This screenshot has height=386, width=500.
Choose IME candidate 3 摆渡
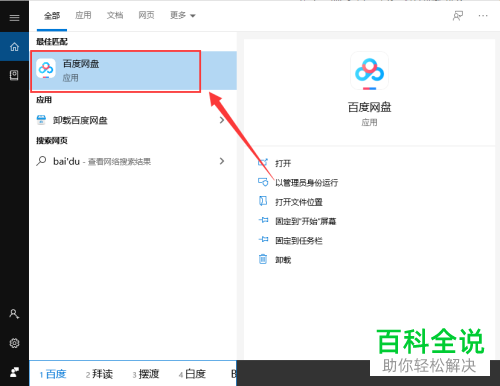pos(146,374)
